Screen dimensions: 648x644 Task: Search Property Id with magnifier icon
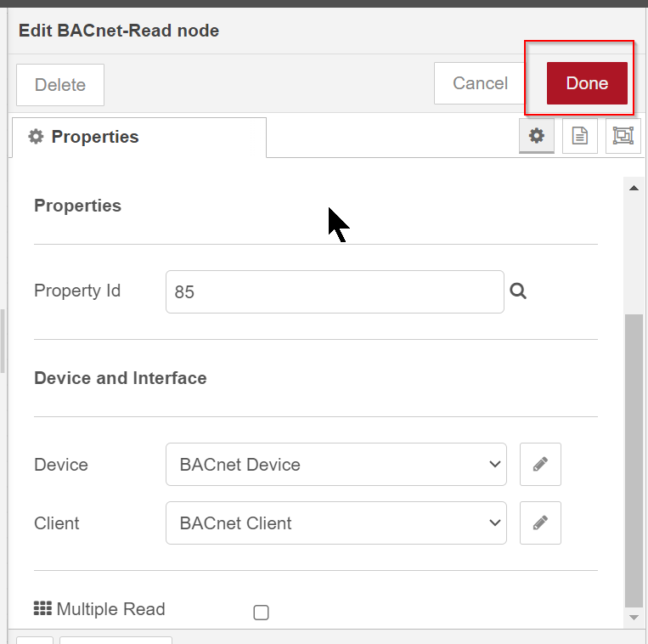(518, 291)
